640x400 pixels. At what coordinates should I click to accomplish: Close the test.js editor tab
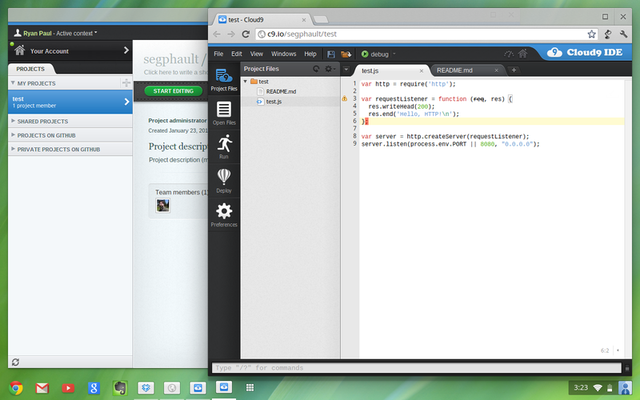tap(421, 71)
